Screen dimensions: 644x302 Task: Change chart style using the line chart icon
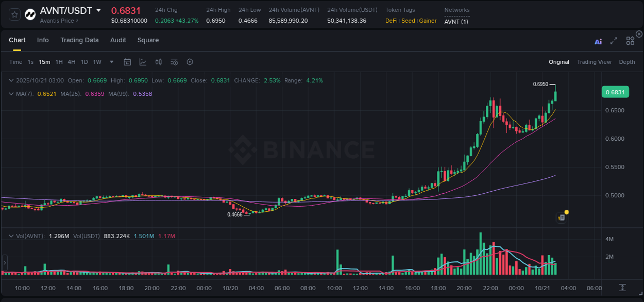[143, 62]
